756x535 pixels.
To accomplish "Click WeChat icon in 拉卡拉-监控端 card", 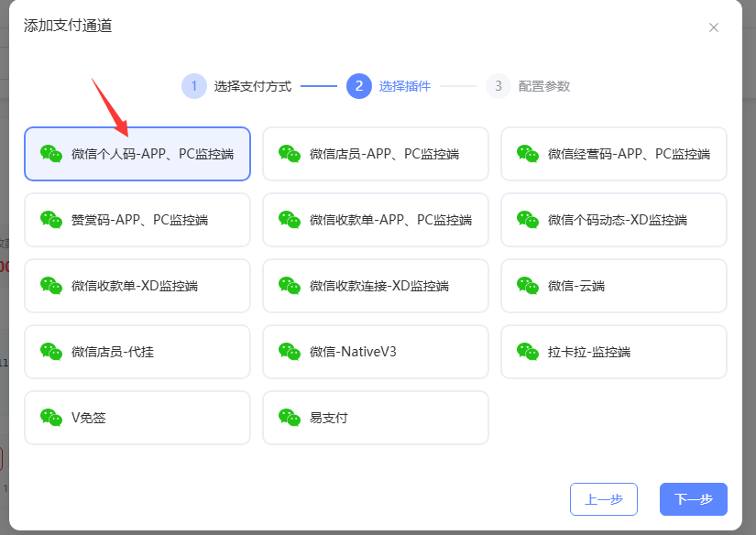I will click(x=528, y=352).
